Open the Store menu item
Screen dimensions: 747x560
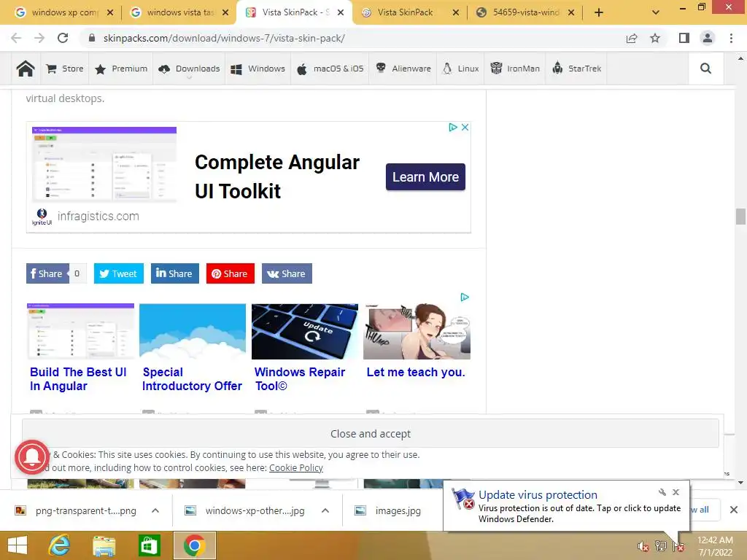[65, 69]
